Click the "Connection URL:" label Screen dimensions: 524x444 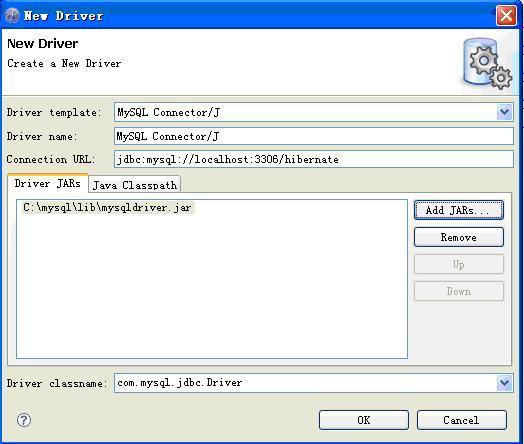[x=51, y=159]
